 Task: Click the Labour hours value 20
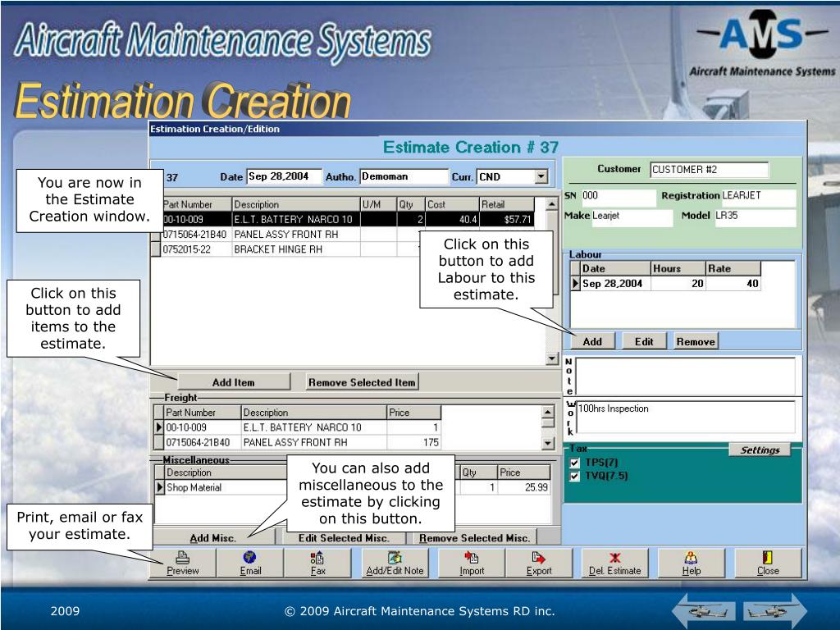tap(678, 283)
